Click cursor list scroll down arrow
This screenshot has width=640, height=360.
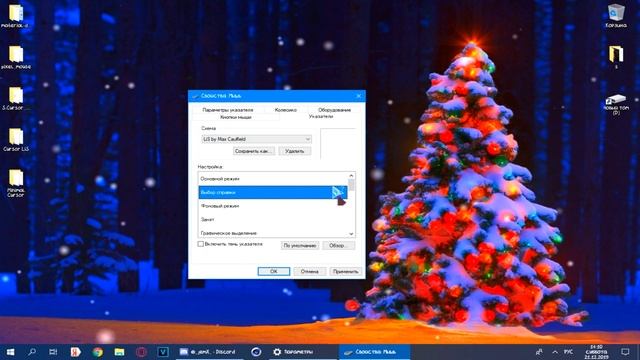(351, 234)
